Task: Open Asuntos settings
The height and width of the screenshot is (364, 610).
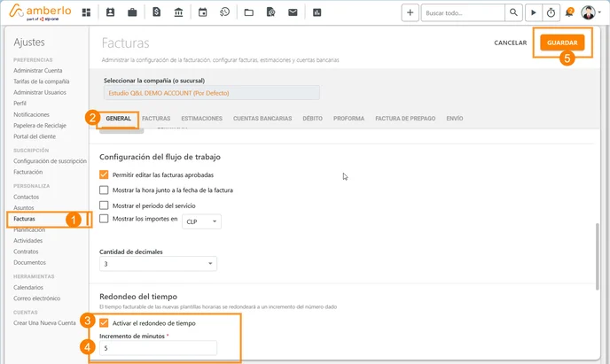Action: [x=24, y=207]
